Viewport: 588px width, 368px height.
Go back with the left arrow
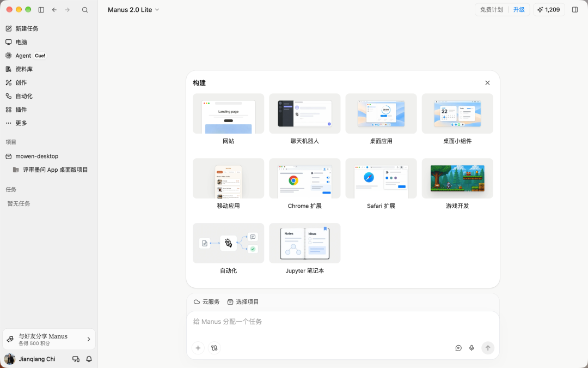54,10
